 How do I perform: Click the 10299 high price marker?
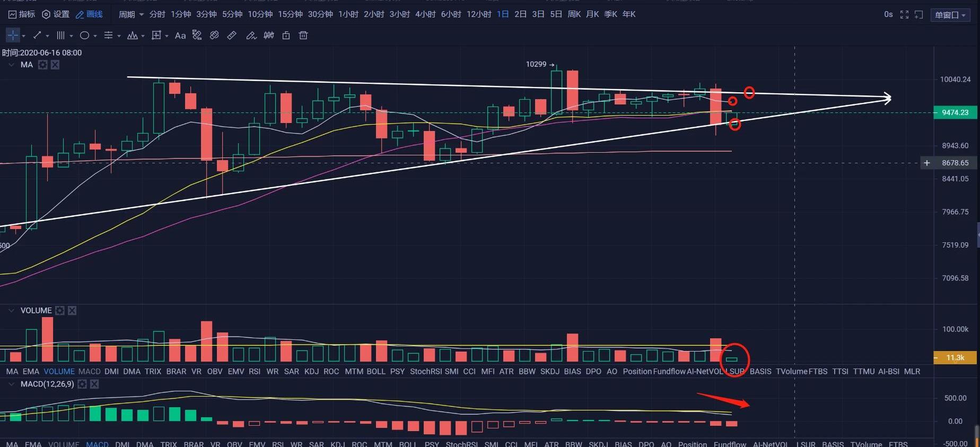click(540, 64)
